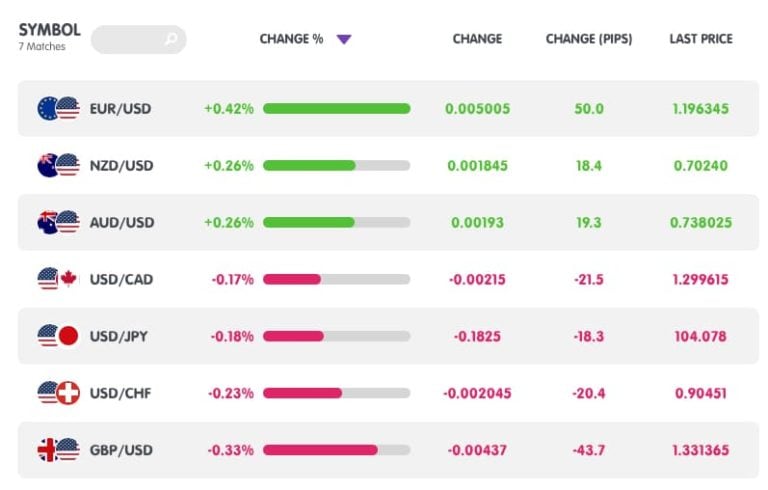Sort by CHANGE column header
Screen dimensions: 768x490
[x=477, y=40]
